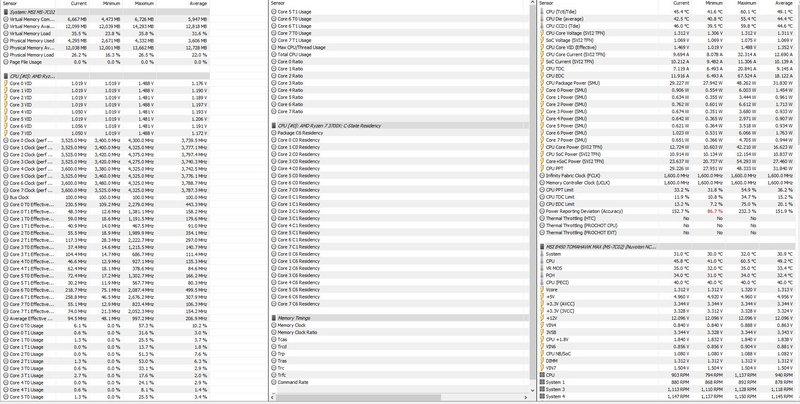Select the Trfc memory timing row
This screenshot has height=404, width=800.
coord(399,375)
